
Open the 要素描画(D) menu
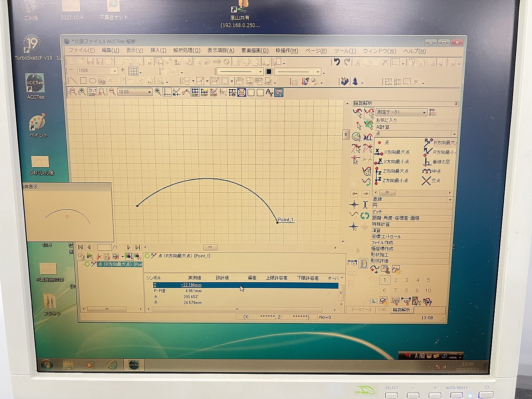[x=255, y=51]
